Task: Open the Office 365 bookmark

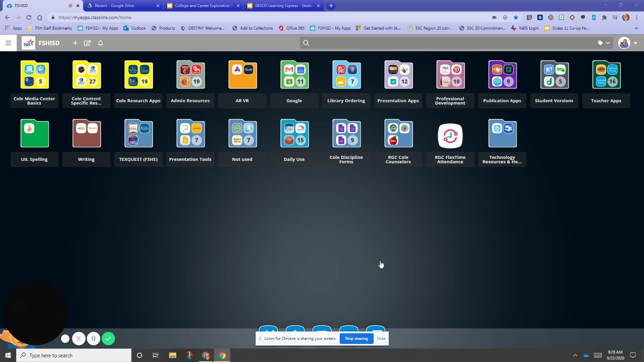Action: coord(291,28)
